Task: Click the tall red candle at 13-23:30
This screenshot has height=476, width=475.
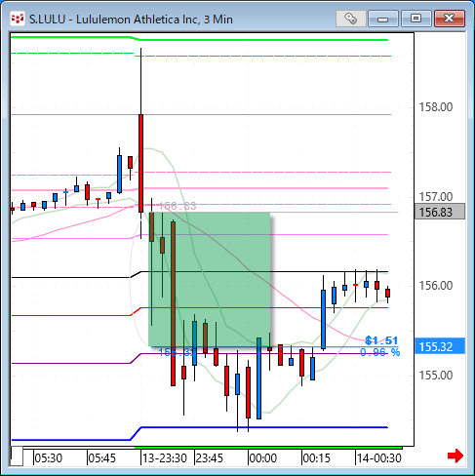Action: 140,163
